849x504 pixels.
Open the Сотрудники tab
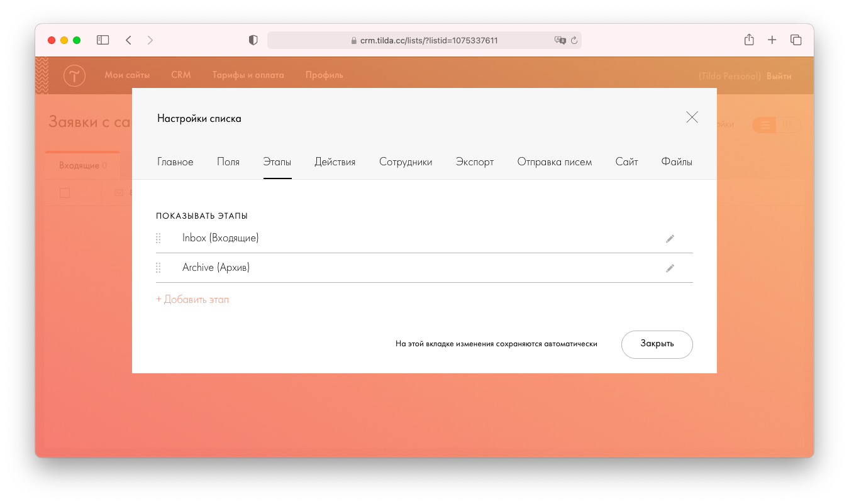point(406,162)
